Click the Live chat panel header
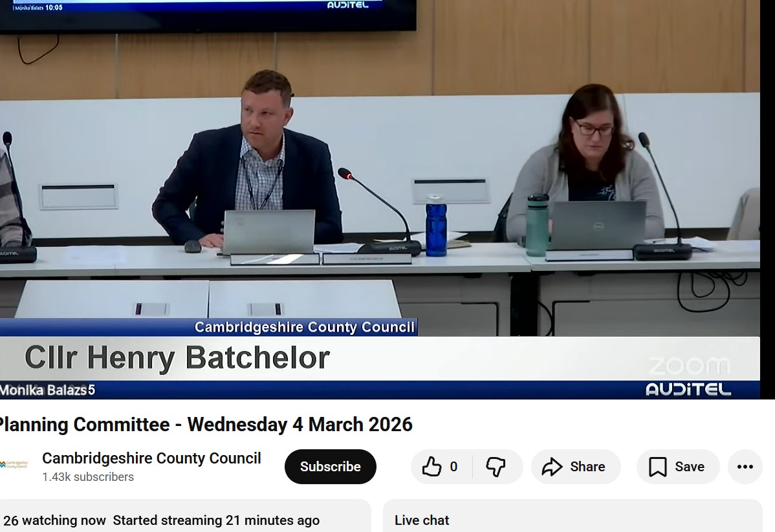This screenshot has height=532, width=775. (422, 520)
